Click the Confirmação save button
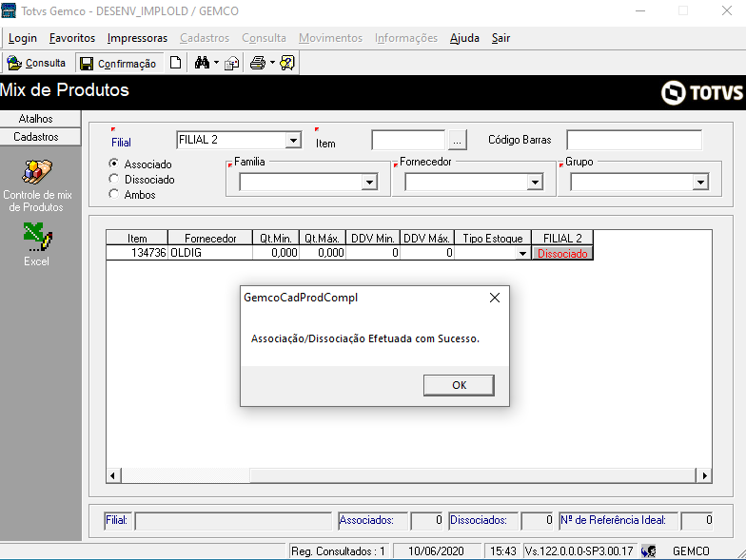Viewport: 746px width, 560px height. point(118,63)
